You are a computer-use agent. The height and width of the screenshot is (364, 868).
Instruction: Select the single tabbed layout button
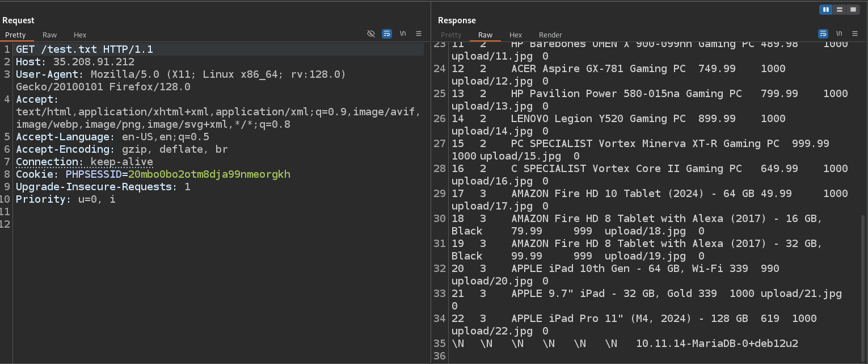click(x=853, y=10)
